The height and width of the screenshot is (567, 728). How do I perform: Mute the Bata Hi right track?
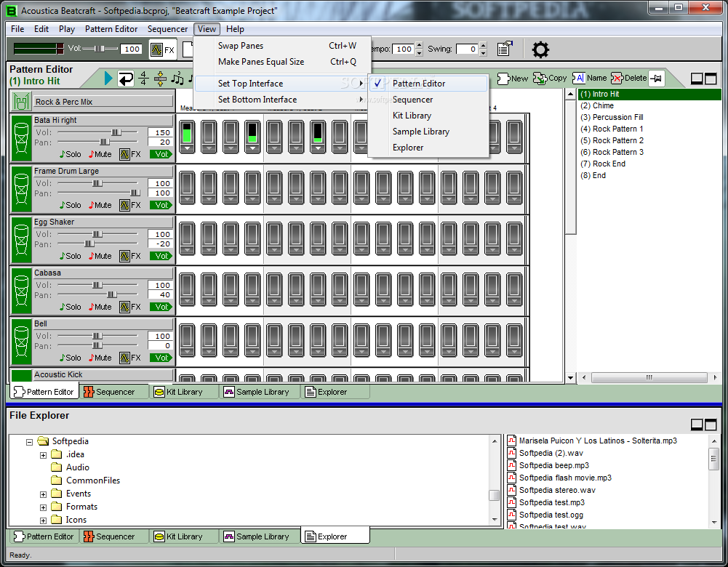coord(100,155)
